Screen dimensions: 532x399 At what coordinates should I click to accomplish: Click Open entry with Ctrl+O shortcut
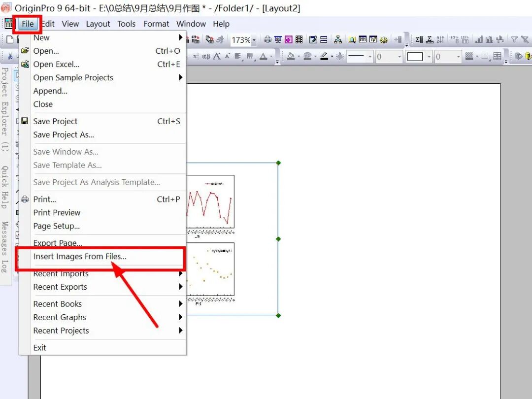102,51
